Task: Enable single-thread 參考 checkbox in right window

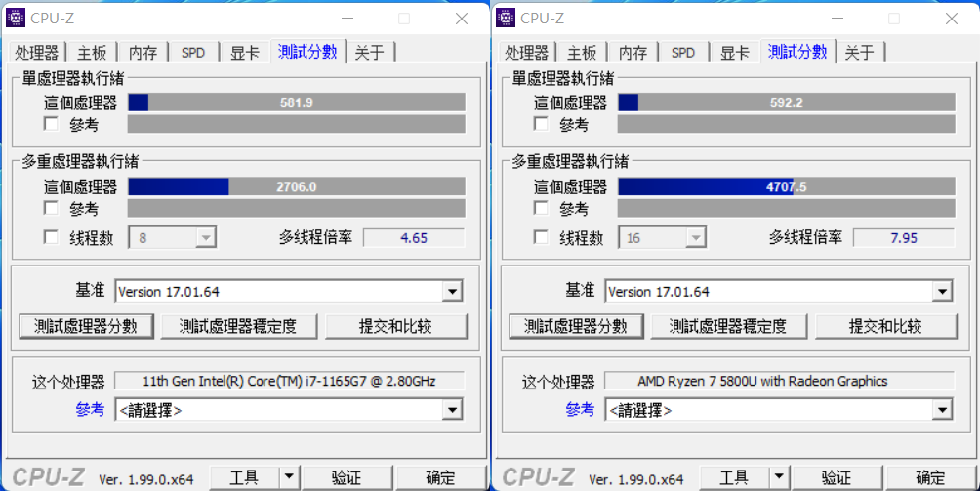Action: pos(542,124)
